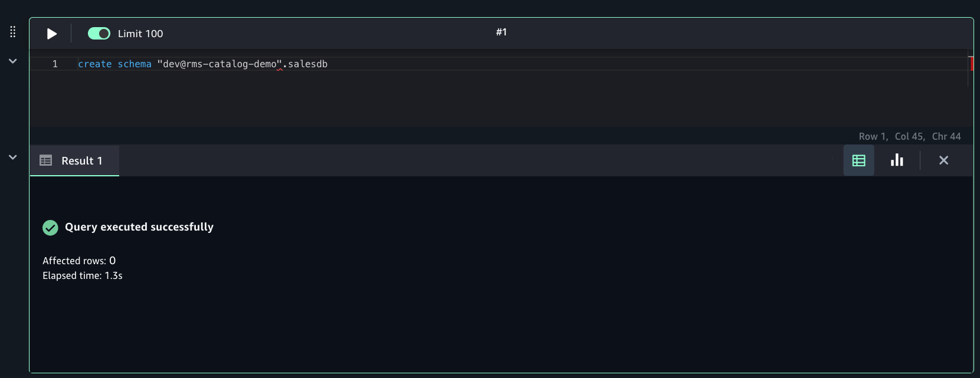Collapse the SQL editor with the top chevron
The image size is (980, 378).
12,61
